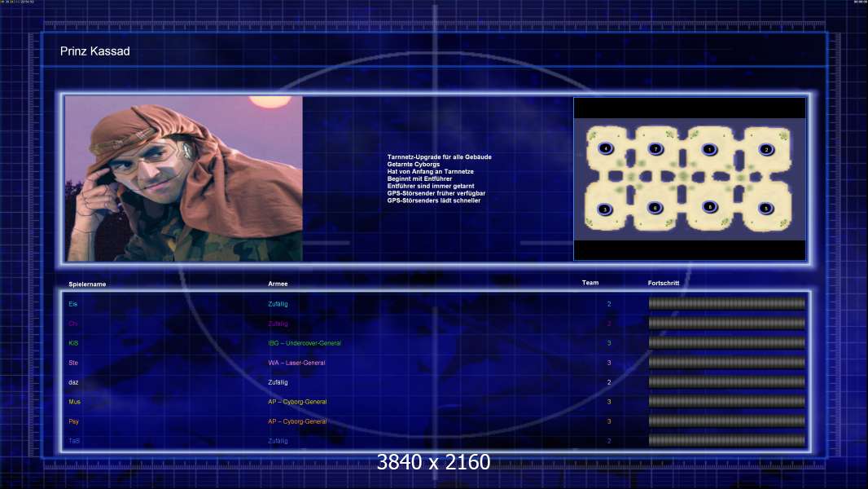The height and width of the screenshot is (489, 868).
Task: Select start position 2 on the minimap
Action: point(767,149)
